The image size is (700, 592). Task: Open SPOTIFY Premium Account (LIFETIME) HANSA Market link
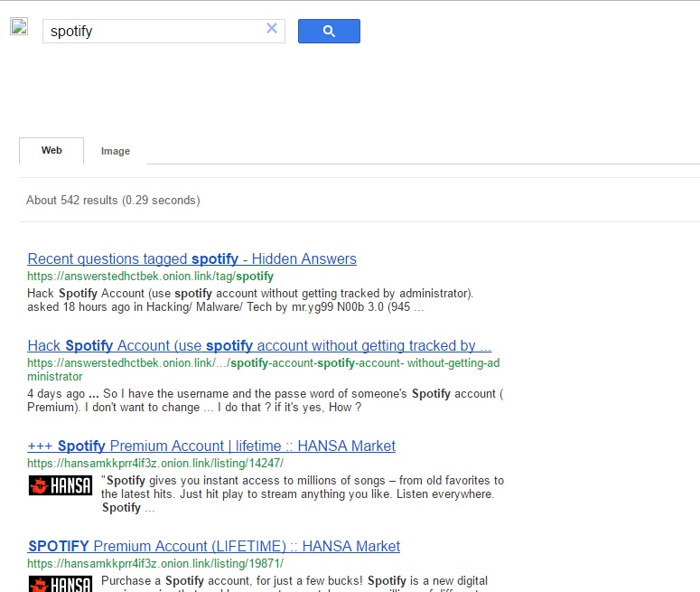click(x=214, y=546)
